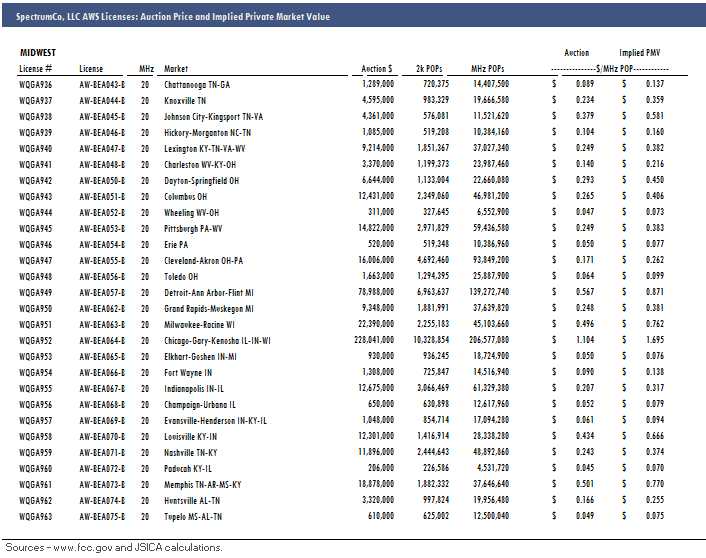Click the Tupelo MS-AL-TN market entry
This screenshot has width=706, height=558.
[x=193, y=516]
